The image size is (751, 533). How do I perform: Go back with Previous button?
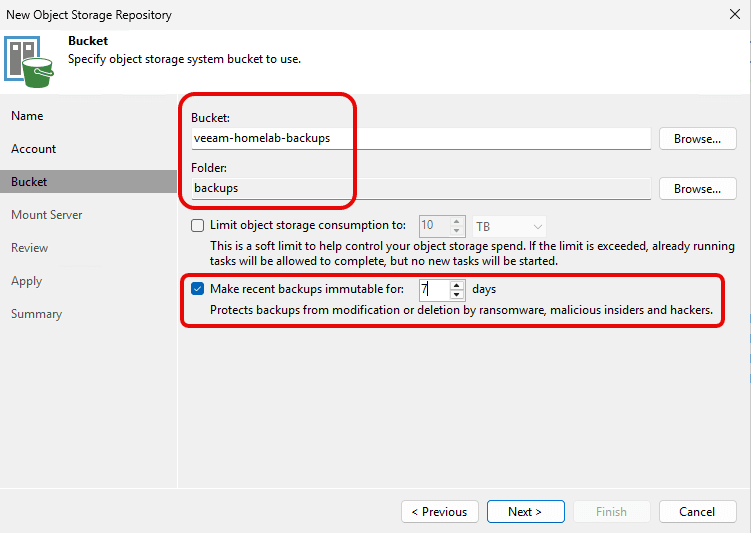[440, 512]
